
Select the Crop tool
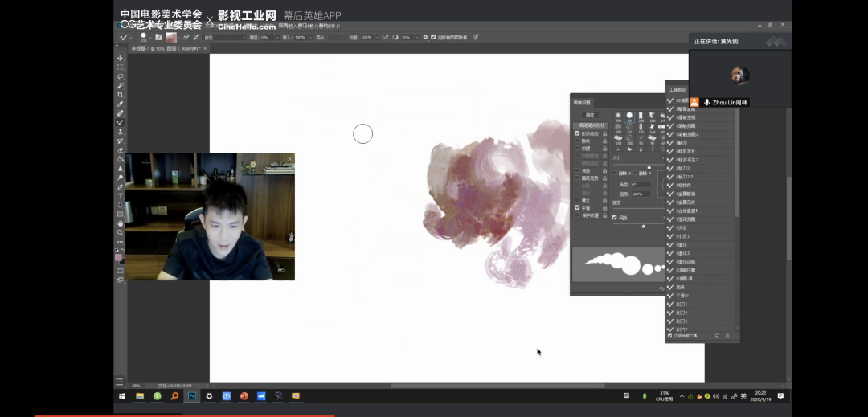[121, 95]
